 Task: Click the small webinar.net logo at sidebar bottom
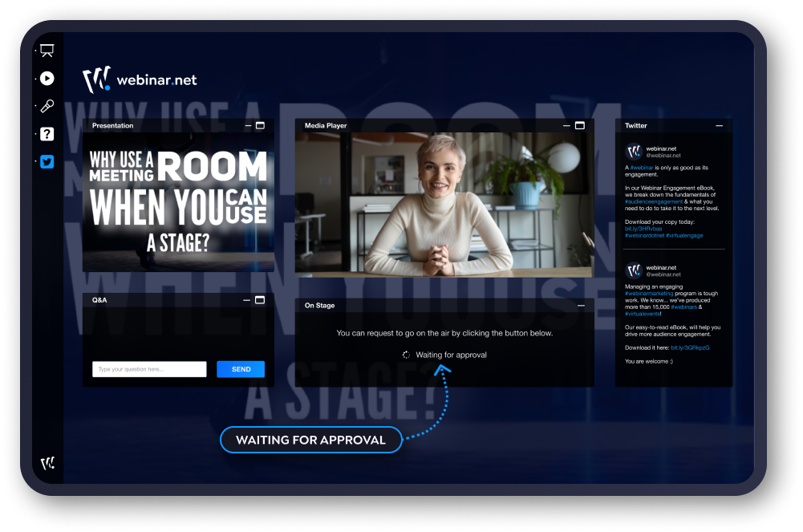[47, 463]
